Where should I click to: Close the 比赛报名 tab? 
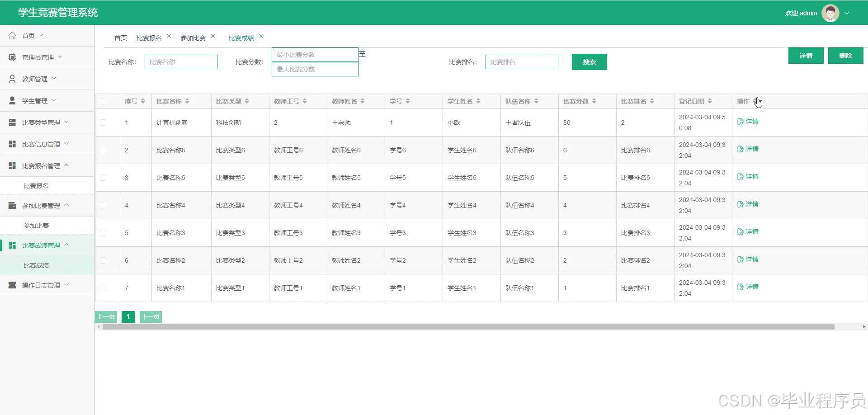click(x=169, y=36)
